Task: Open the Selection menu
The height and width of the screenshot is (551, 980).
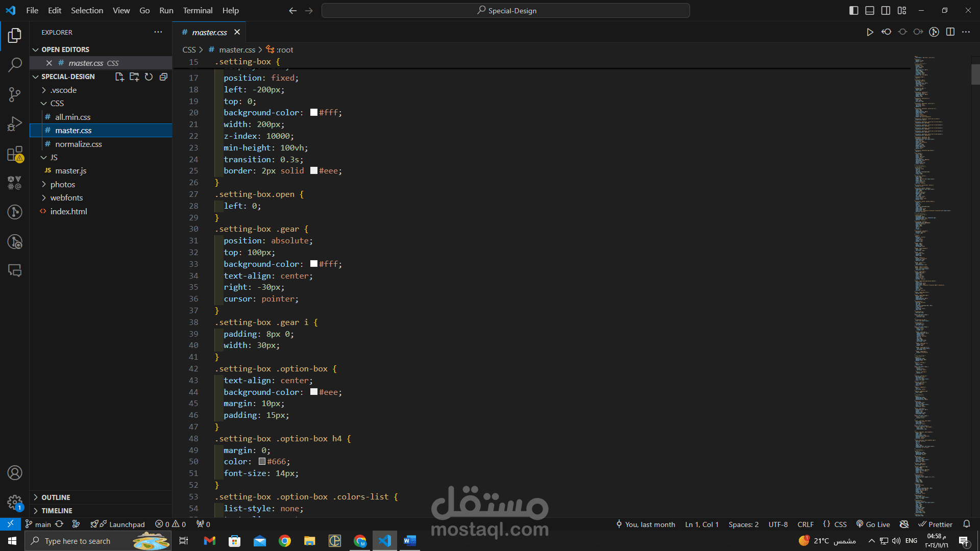Action: [x=87, y=10]
